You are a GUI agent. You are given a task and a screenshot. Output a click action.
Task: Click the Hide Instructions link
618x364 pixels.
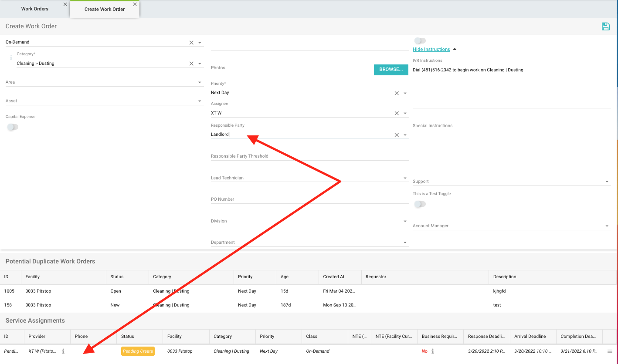click(x=431, y=49)
